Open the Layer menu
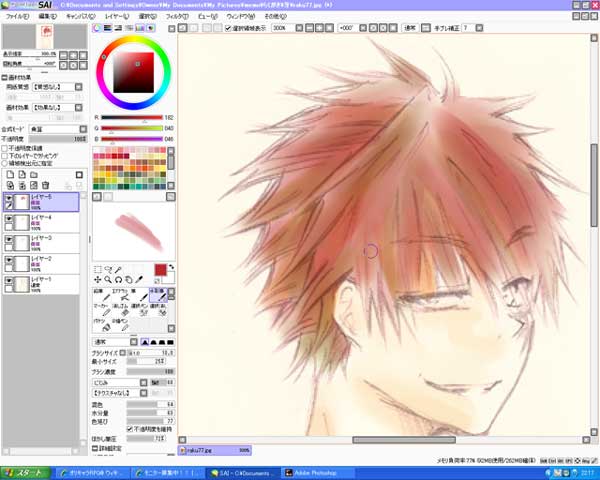Screen dimensions: 600x480 click(117, 16)
